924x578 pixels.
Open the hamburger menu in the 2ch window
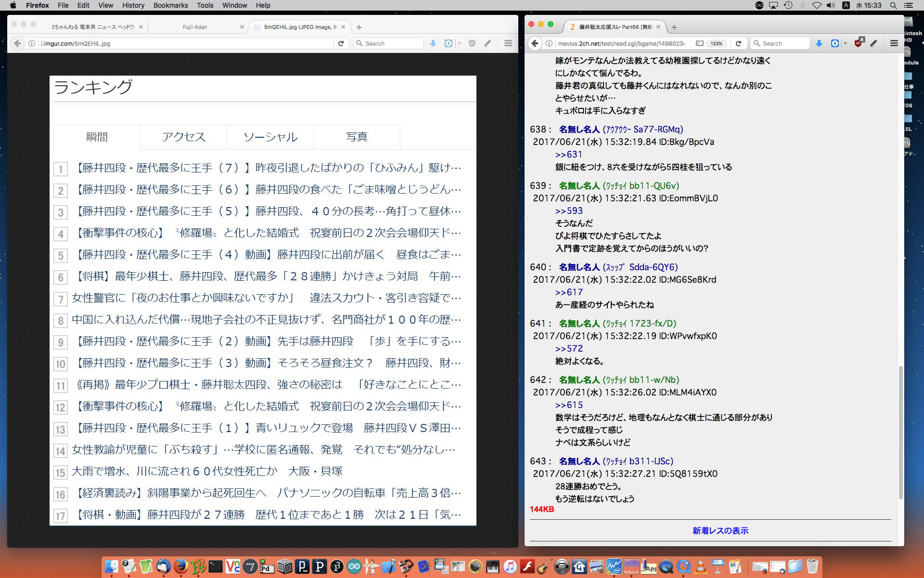click(x=894, y=43)
